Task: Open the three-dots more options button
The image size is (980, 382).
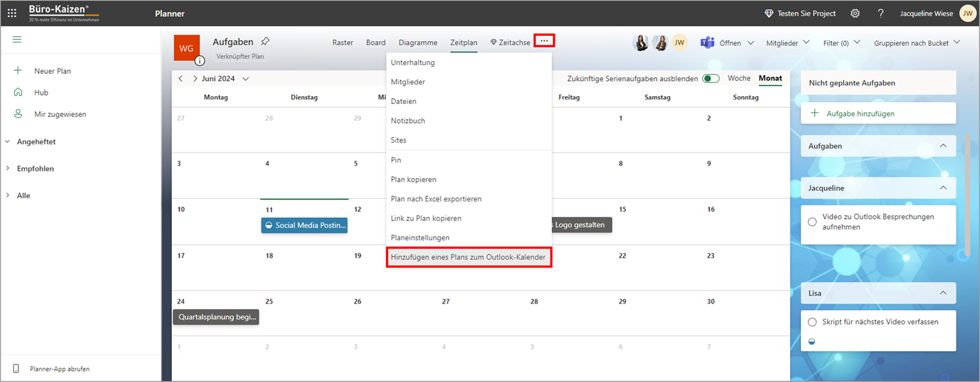Action: pyautogui.click(x=544, y=41)
